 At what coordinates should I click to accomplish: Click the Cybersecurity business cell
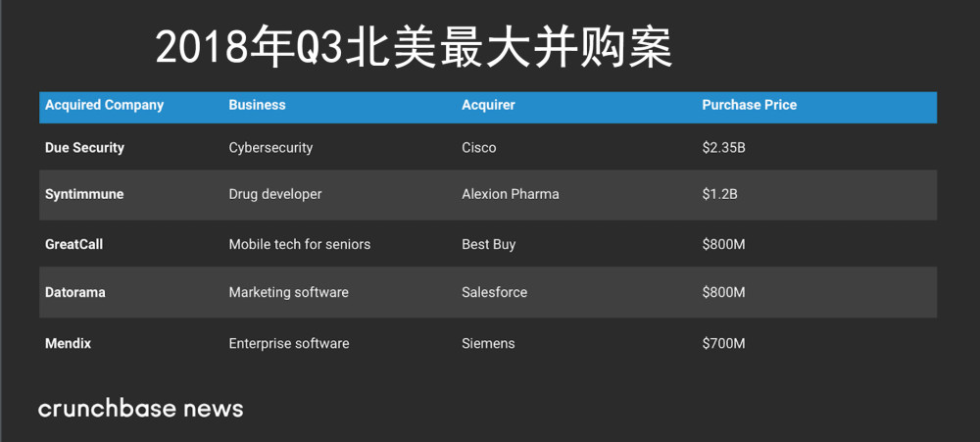point(270,148)
